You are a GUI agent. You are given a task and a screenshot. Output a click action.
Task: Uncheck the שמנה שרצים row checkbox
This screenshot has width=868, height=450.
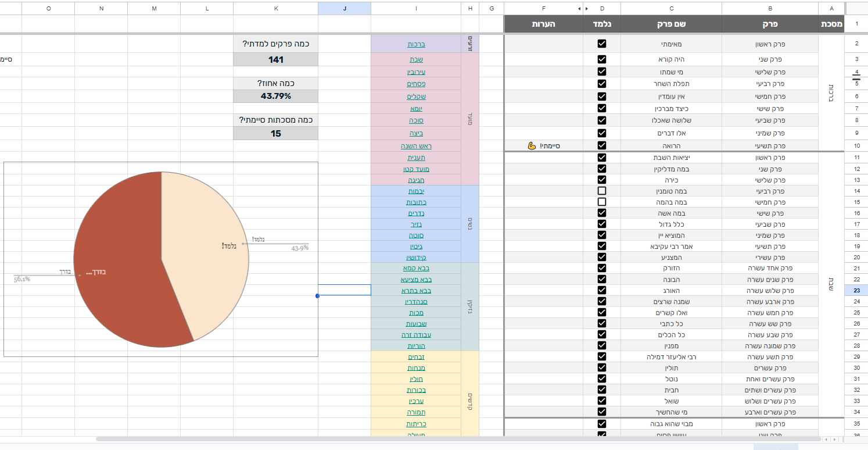coord(602,301)
